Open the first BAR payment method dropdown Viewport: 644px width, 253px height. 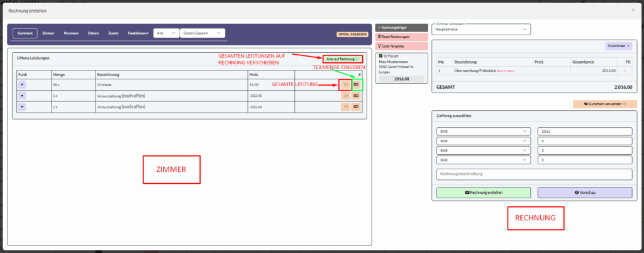(x=483, y=132)
